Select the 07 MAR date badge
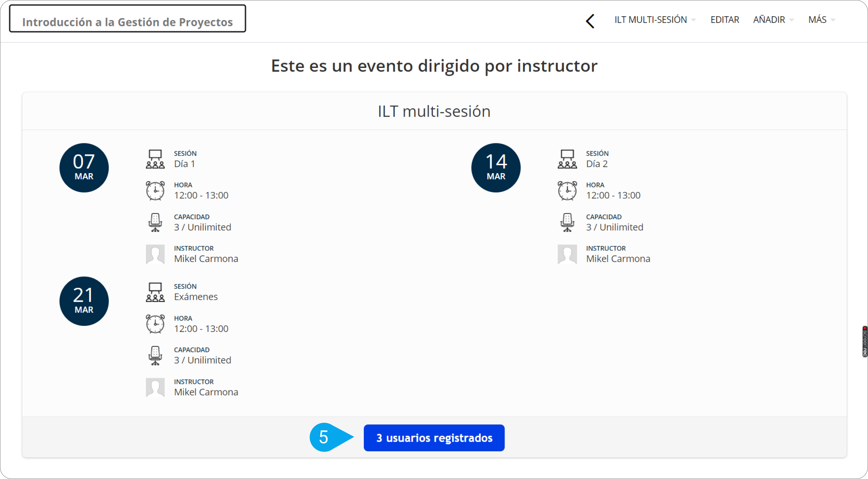 click(84, 167)
